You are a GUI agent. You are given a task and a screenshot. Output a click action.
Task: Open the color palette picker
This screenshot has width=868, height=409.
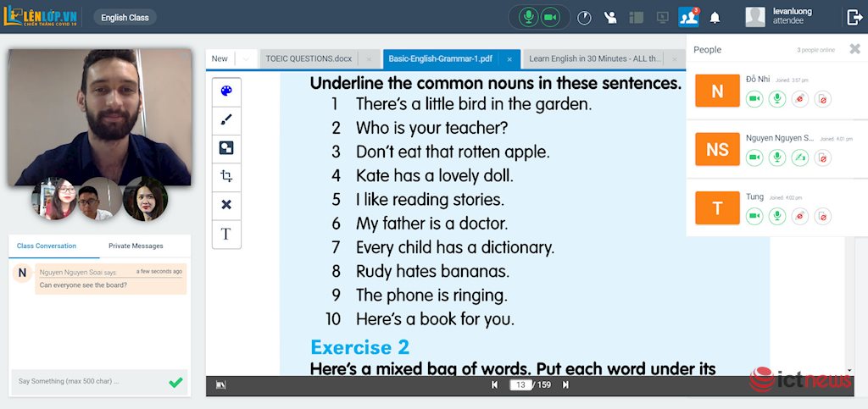(226, 91)
